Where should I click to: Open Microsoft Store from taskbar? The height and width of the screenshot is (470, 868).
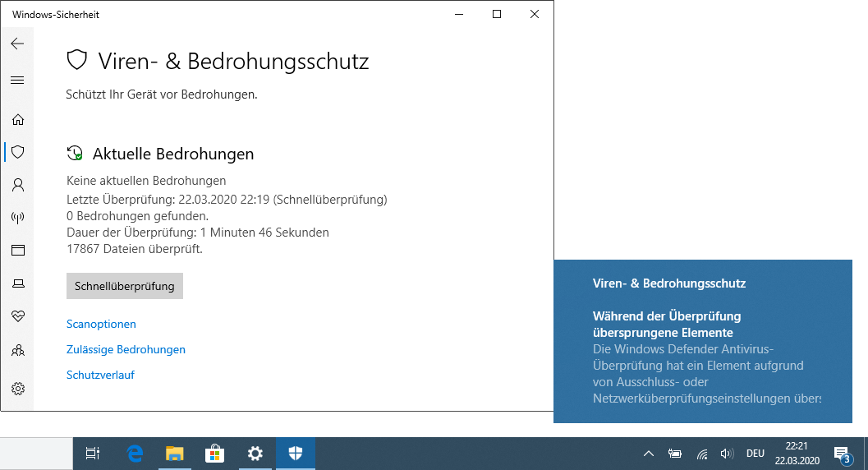[x=215, y=454]
